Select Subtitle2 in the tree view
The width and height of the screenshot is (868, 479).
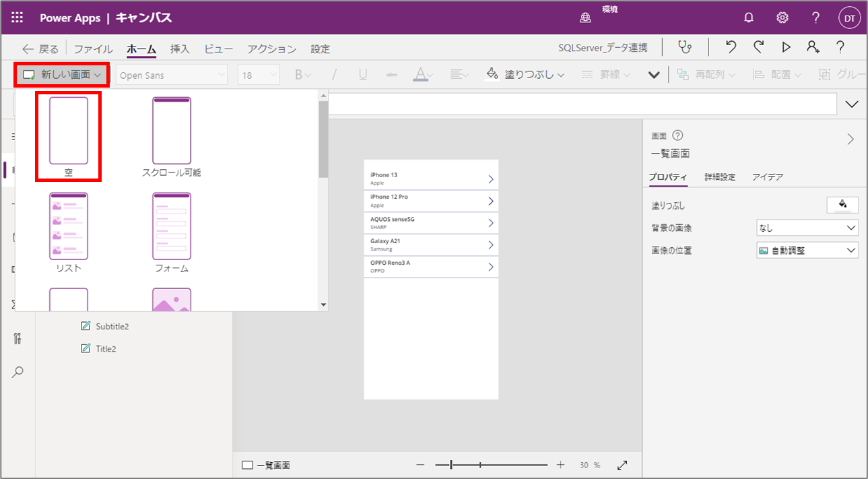tap(112, 326)
